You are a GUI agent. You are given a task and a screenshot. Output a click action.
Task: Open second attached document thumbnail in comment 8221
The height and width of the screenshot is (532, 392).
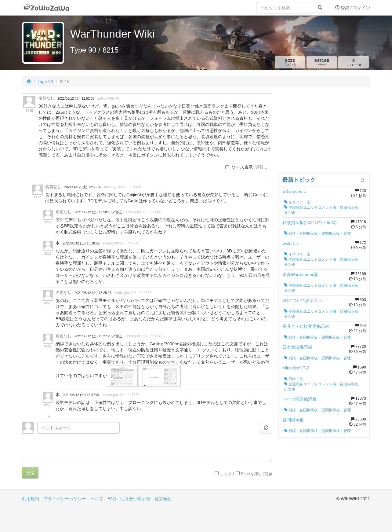click(159, 376)
